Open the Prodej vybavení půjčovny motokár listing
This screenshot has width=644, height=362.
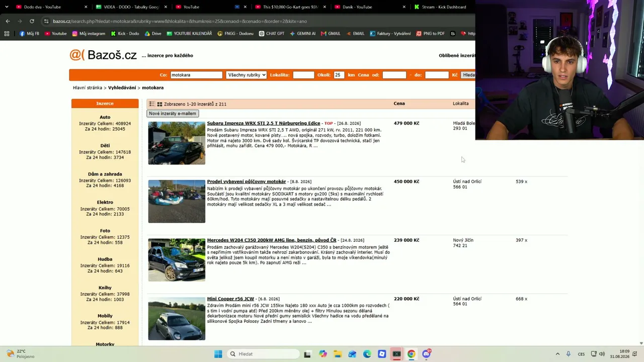[x=247, y=182]
